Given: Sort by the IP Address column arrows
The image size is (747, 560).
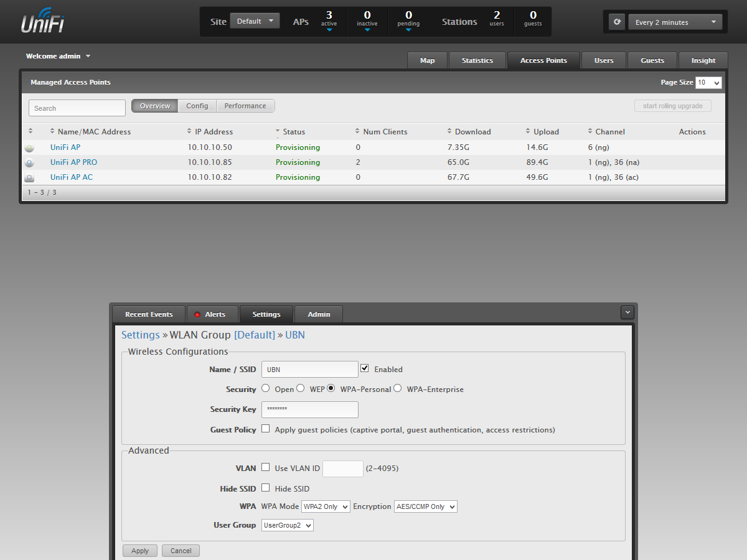Looking at the screenshot, I should tap(189, 131).
